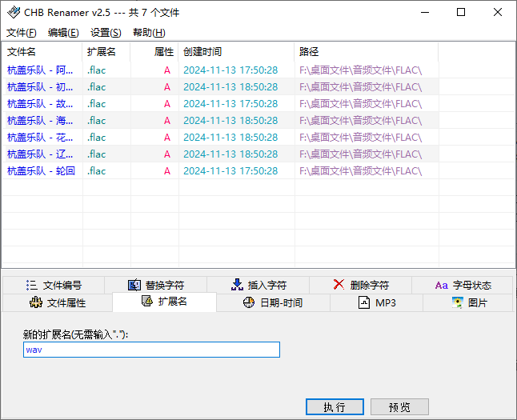Close the CHB Renamer window

pos(498,12)
